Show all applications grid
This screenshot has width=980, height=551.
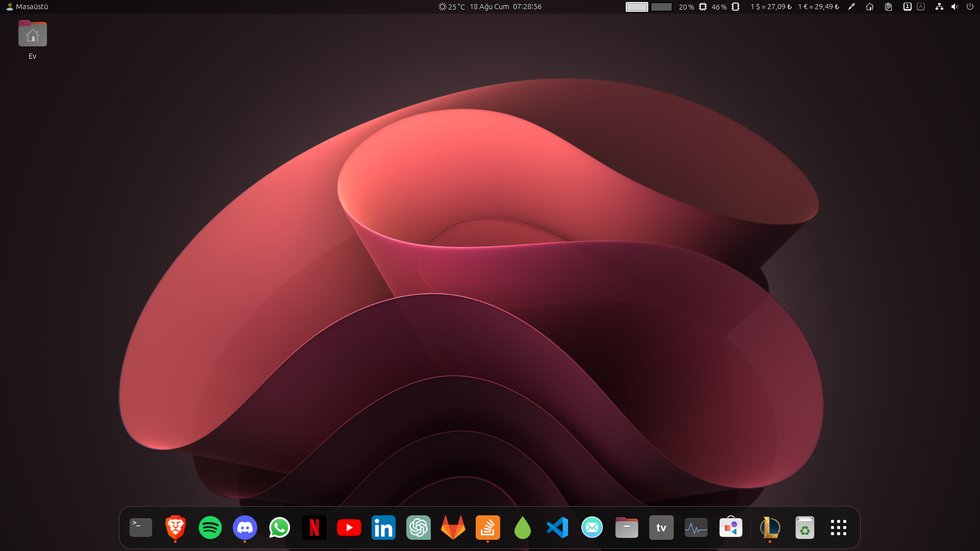coord(839,528)
